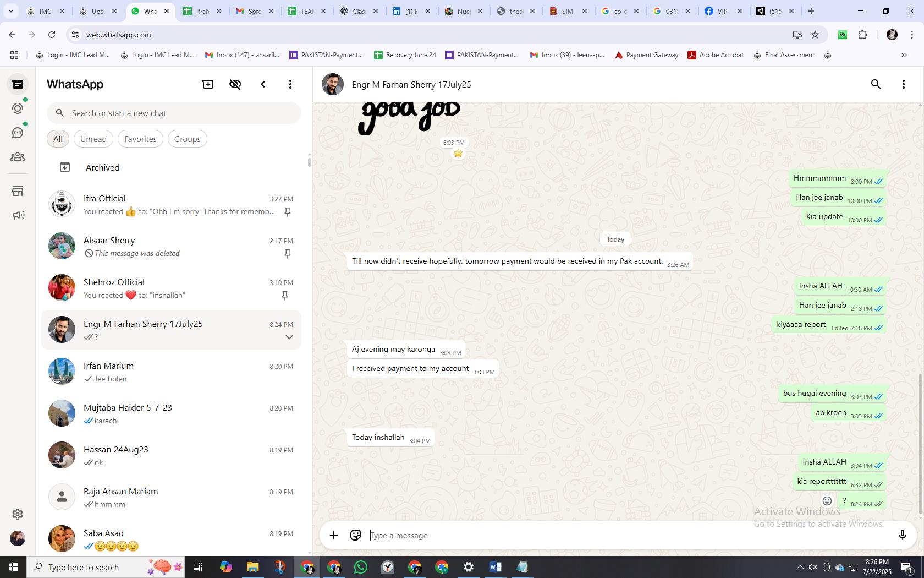
Task: Open File Explorer from taskbar
Action: [252, 567]
